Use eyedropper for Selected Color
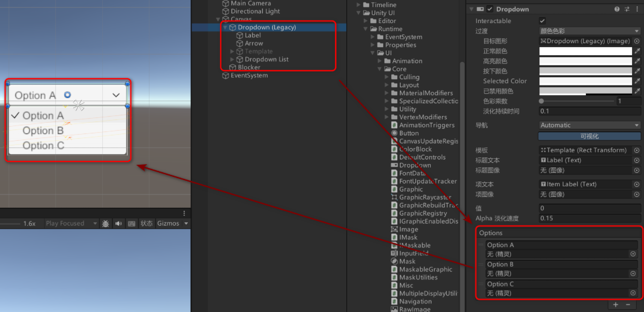644x312 pixels. (x=637, y=81)
